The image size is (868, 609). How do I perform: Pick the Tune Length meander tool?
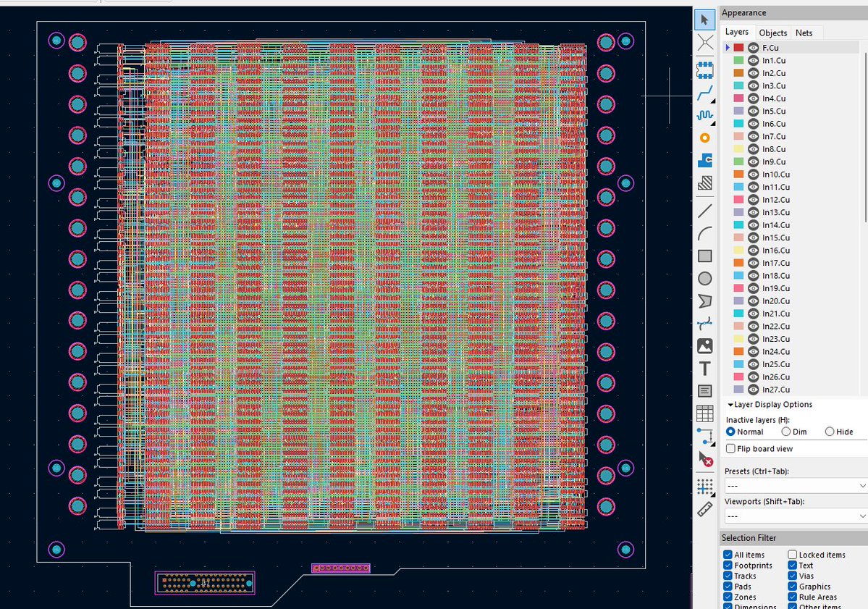tap(704, 115)
